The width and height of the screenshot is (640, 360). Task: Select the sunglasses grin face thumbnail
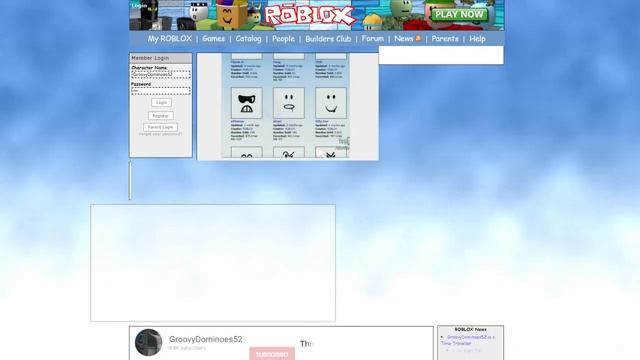click(247, 103)
